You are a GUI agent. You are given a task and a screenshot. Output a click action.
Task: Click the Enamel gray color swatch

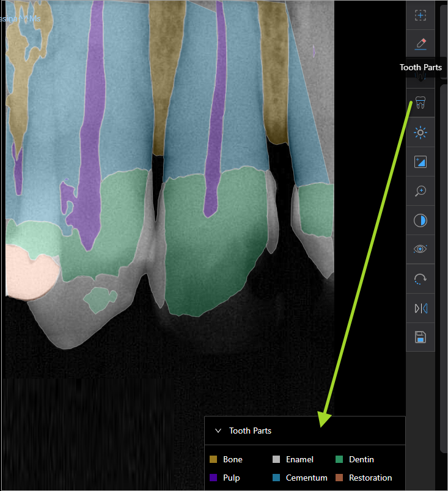[276, 459]
